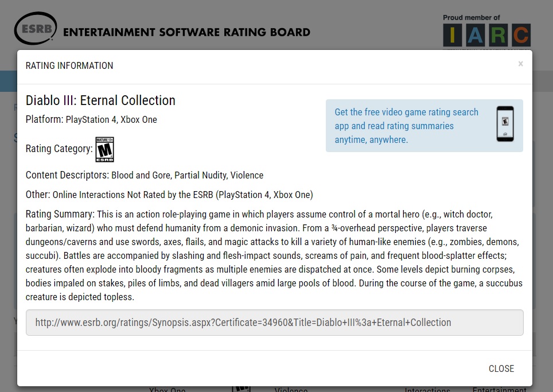The image size is (553, 392).
Task: Click the Mature 17+ rating icon
Action: point(105,150)
